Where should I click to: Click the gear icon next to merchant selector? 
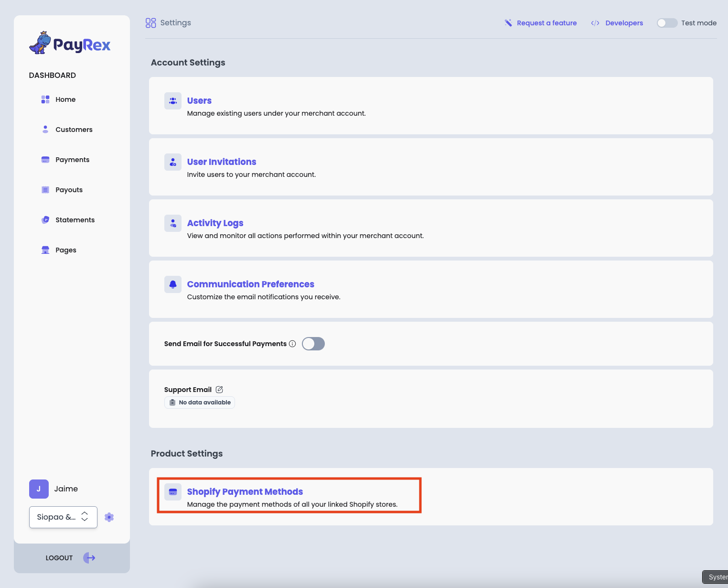(x=109, y=517)
